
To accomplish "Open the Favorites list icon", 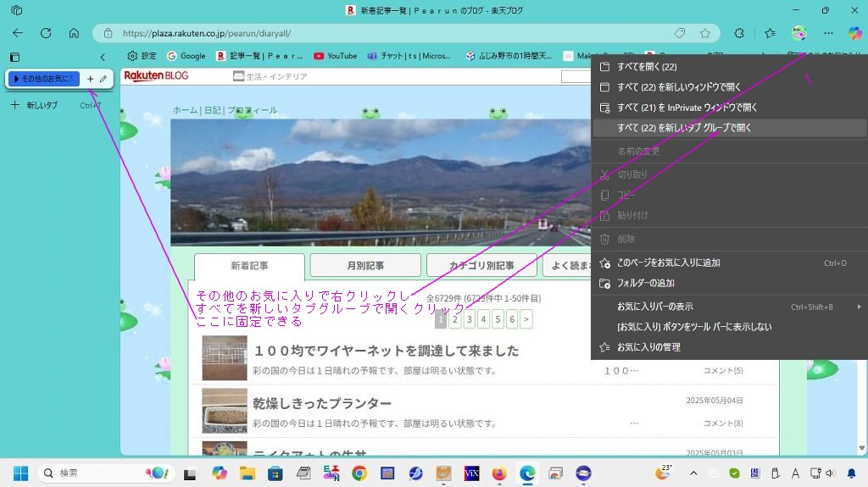I will point(770,33).
